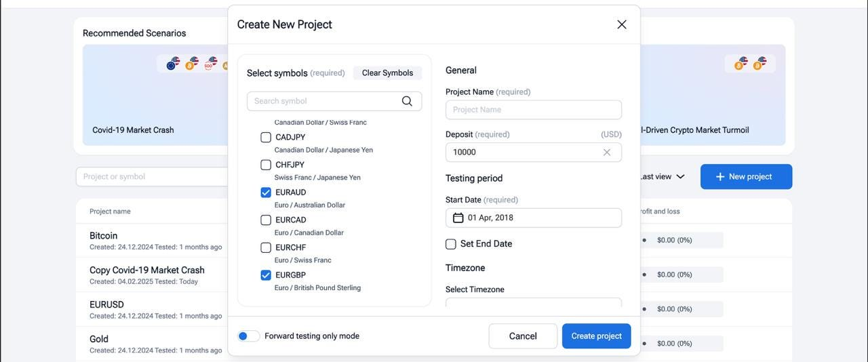The width and height of the screenshot is (868, 362).
Task: Check the CADJPY symbol checkbox
Action: [x=266, y=137]
